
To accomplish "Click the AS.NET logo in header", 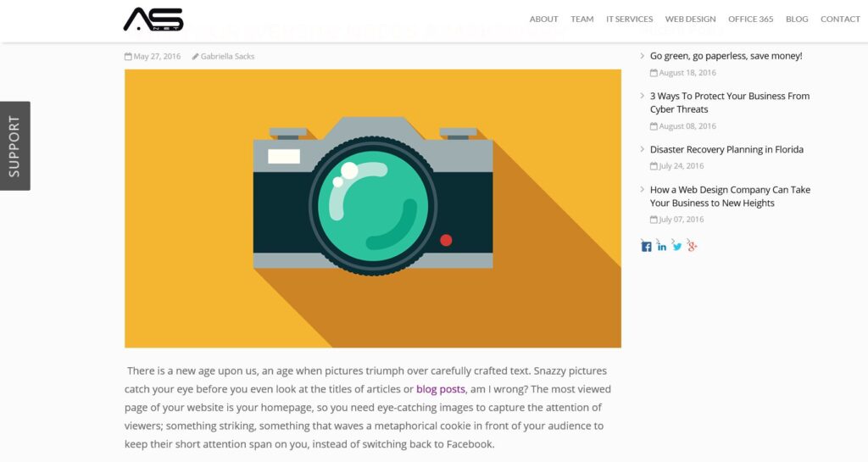I will click(153, 19).
